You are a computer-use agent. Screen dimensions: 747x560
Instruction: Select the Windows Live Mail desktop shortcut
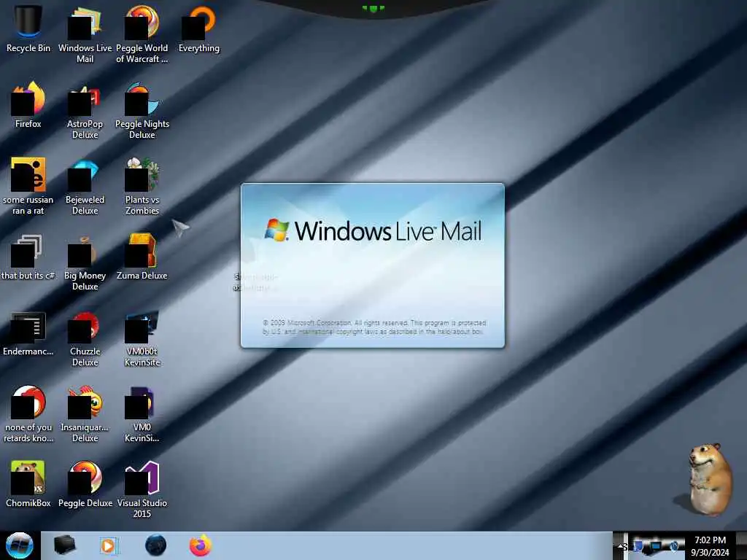point(85,34)
